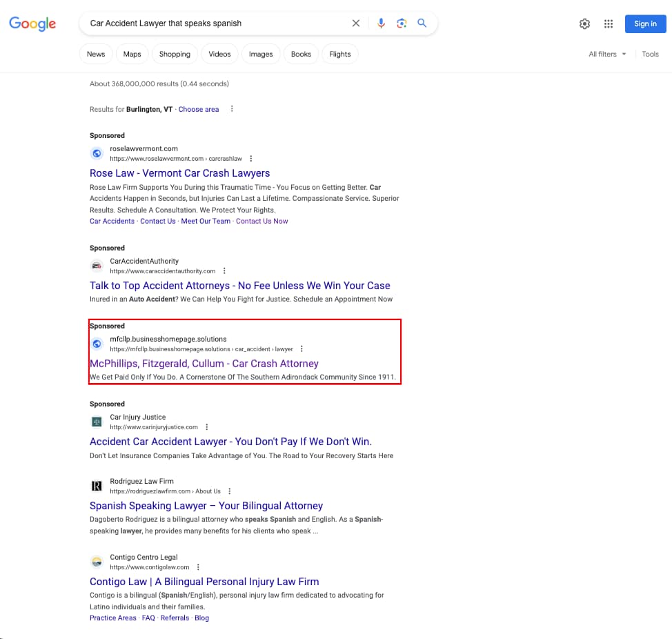The image size is (672, 639).
Task: Open Spanish Speaking Lawyer result title
Action: (206, 506)
